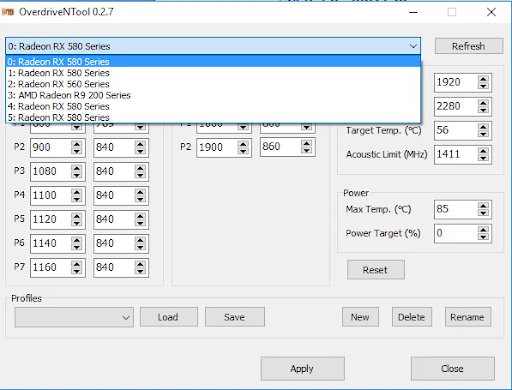Open the Profiles dropdown
512x390 pixels.
74,317
